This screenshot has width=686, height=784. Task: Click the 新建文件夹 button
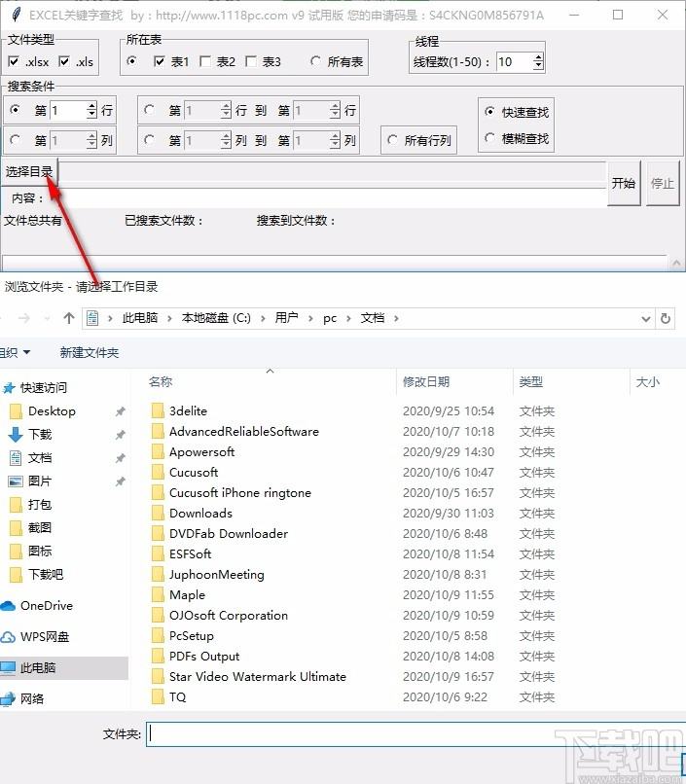coord(90,352)
